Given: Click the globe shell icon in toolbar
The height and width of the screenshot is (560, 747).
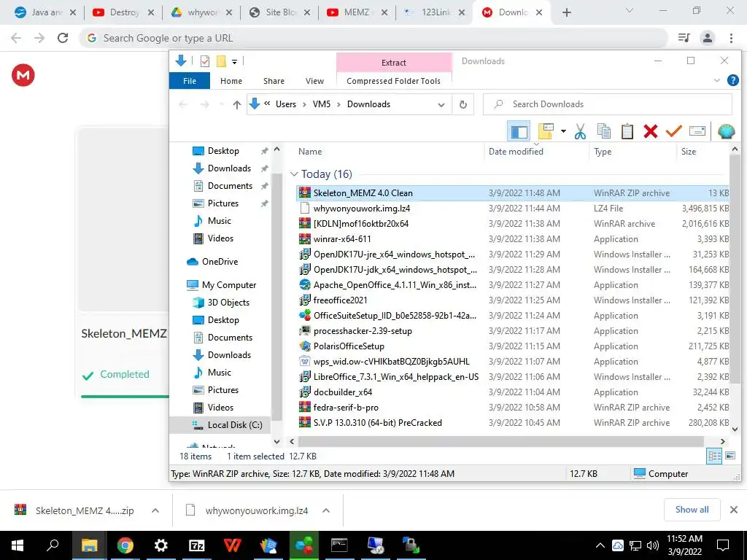Looking at the screenshot, I should coord(726,131).
